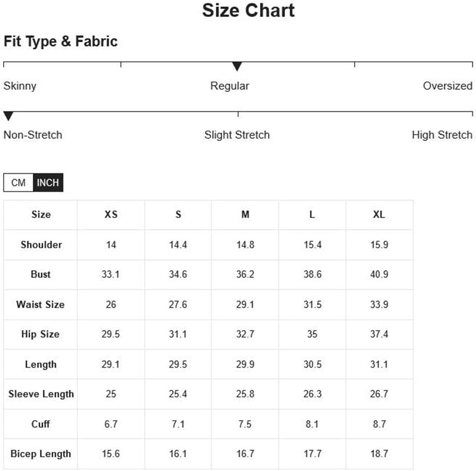Screen dimensions: 476x471
Task: Select the M size column header
Action: 245,215
